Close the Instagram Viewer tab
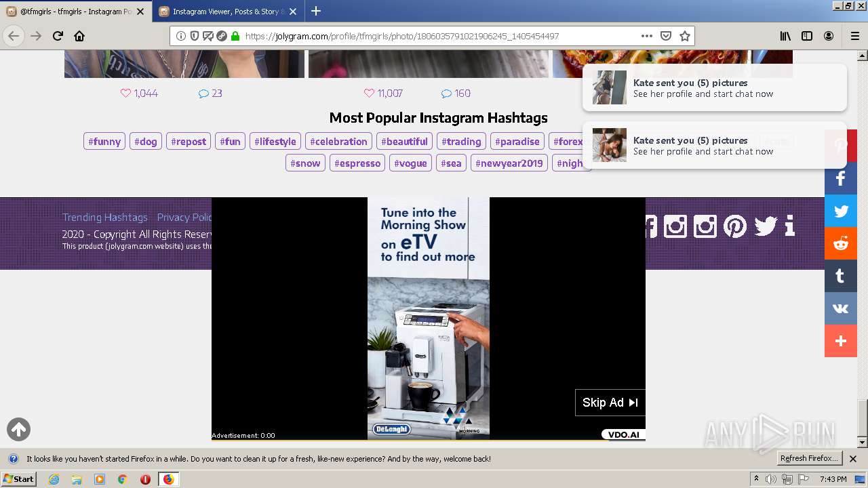The height and width of the screenshot is (488, 868). pyautogui.click(x=293, y=12)
